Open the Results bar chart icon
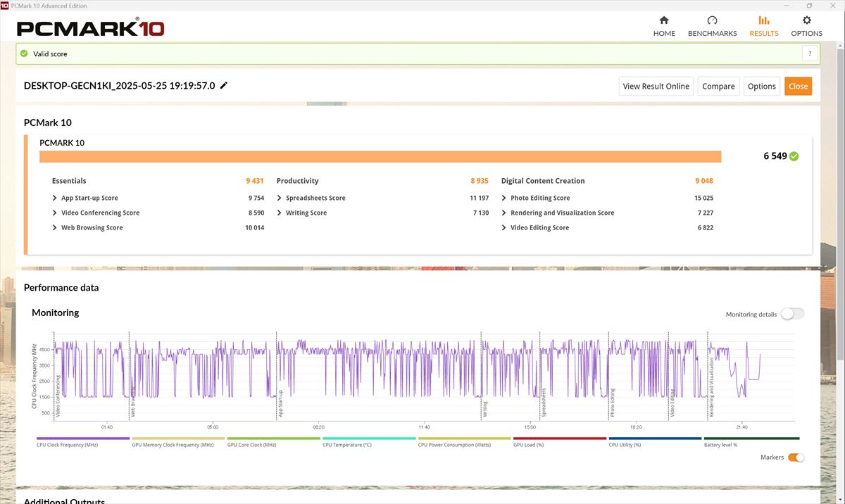The image size is (845, 504). pos(763,20)
